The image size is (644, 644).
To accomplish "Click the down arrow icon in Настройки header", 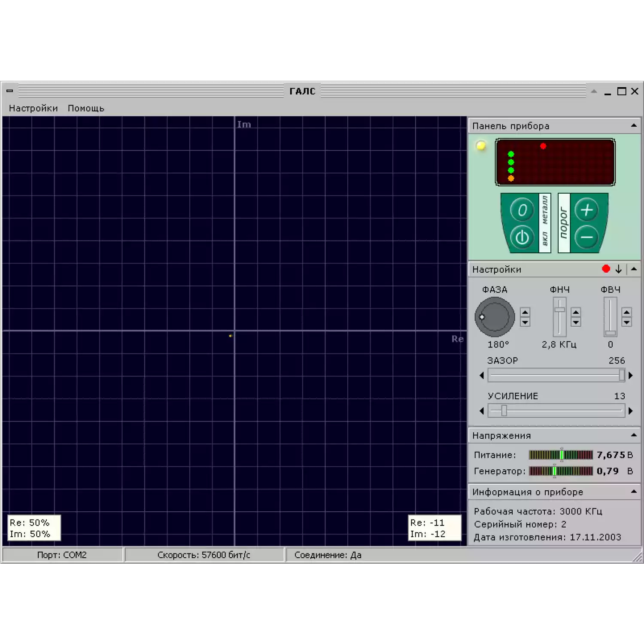I will 618,269.
